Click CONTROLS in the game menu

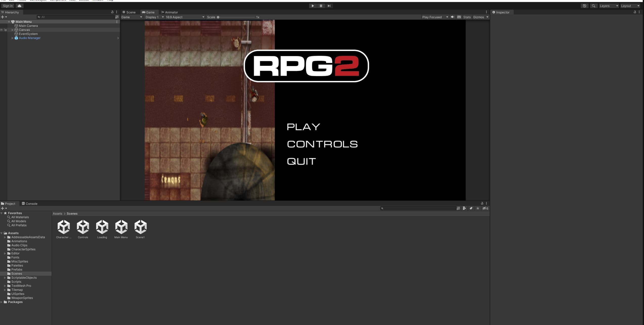click(322, 144)
